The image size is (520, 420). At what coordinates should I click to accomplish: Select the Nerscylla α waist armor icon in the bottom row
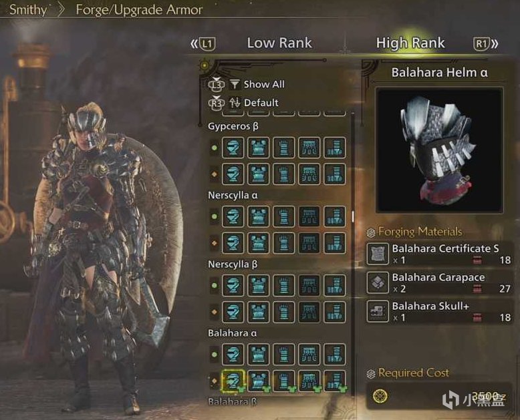pos(309,243)
